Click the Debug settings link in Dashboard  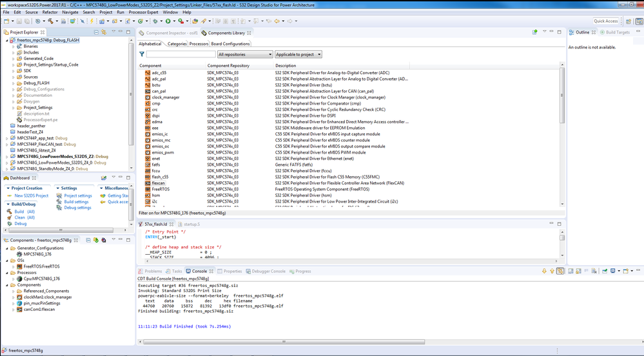77,208
